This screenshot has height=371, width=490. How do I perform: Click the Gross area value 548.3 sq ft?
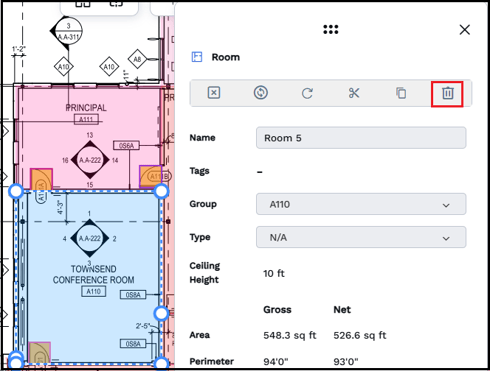coord(290,335)
